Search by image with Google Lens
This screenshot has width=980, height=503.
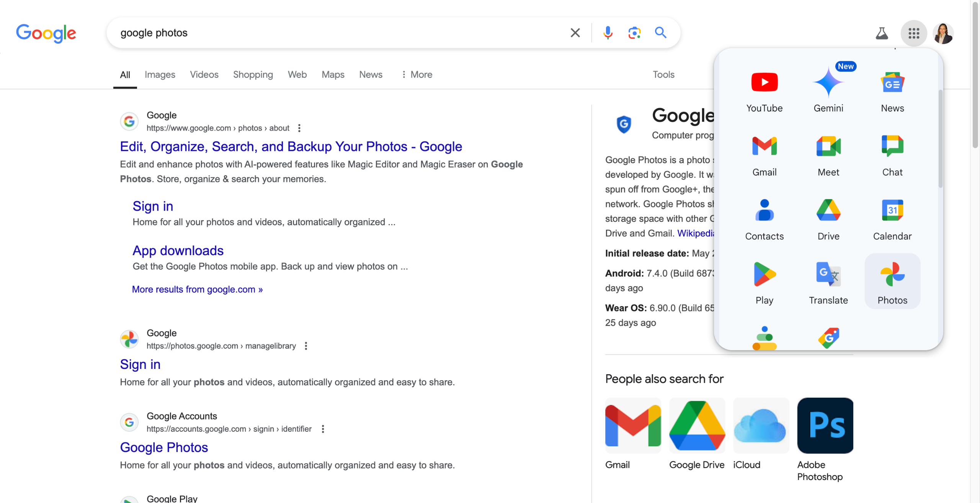point(634,33)
